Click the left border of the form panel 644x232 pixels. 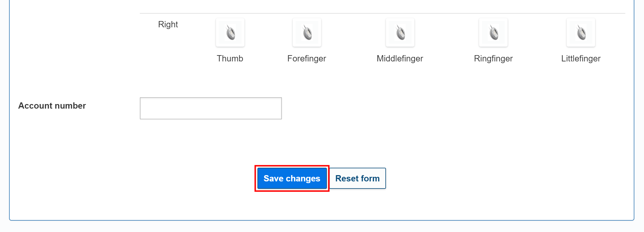pos(9,114)
